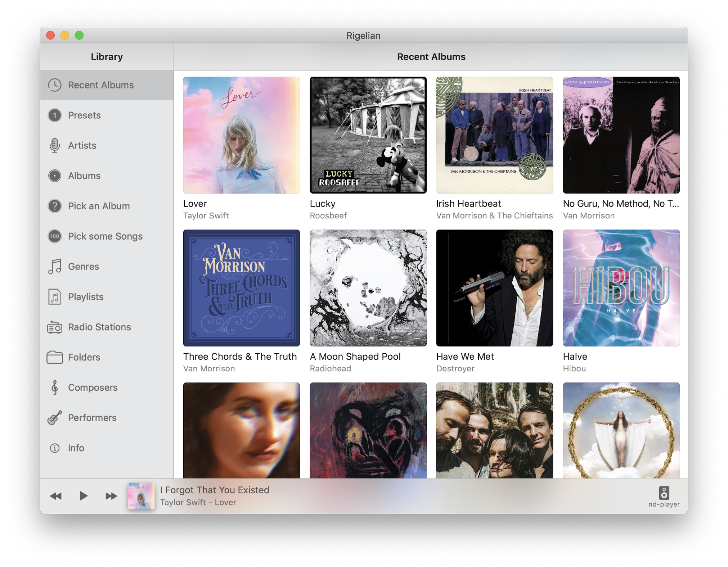Click the Info circle icon
The height and width of the screenshot is (567, 728).
coord(55,448)
